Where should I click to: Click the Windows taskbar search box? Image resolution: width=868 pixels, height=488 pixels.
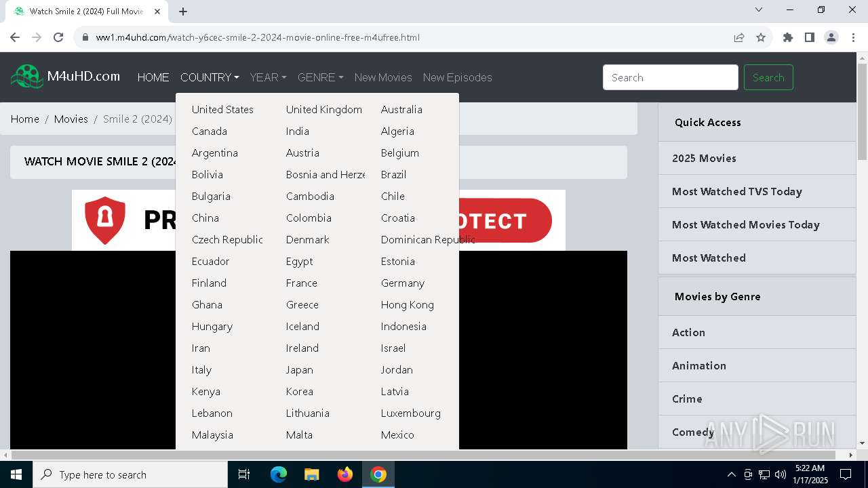click(x=130, y=474)
